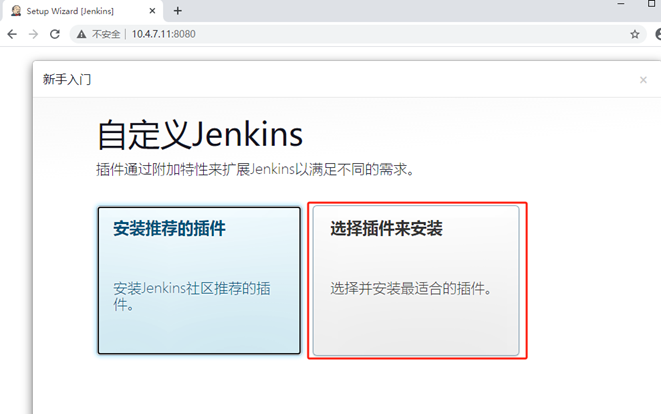This screenshot has width=661, height=414.
Task: Click the 新手入门 dialog title
Action: coord(67,79)
